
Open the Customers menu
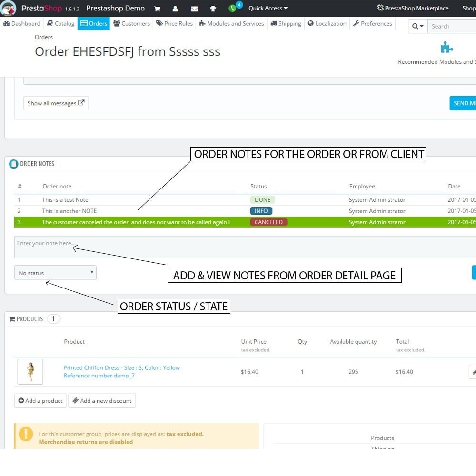pos(131,24)
